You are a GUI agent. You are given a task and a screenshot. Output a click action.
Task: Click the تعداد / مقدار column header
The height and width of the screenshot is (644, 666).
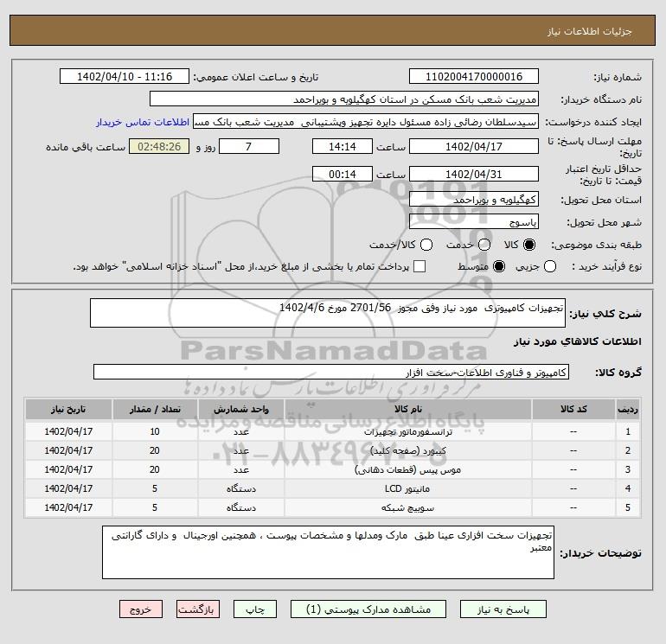pos(155,409)
